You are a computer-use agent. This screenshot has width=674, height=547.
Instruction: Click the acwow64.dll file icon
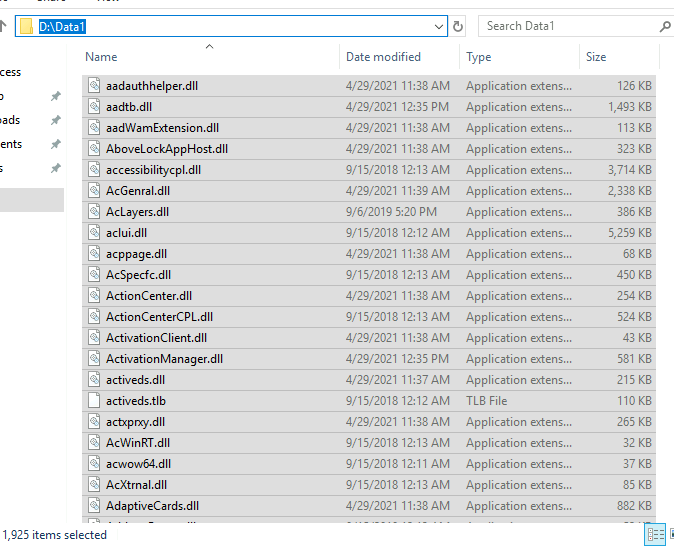coord(94,464)
